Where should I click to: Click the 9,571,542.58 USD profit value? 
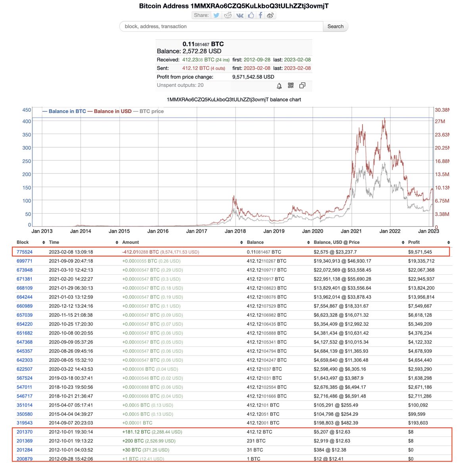(x=253, y=77)
